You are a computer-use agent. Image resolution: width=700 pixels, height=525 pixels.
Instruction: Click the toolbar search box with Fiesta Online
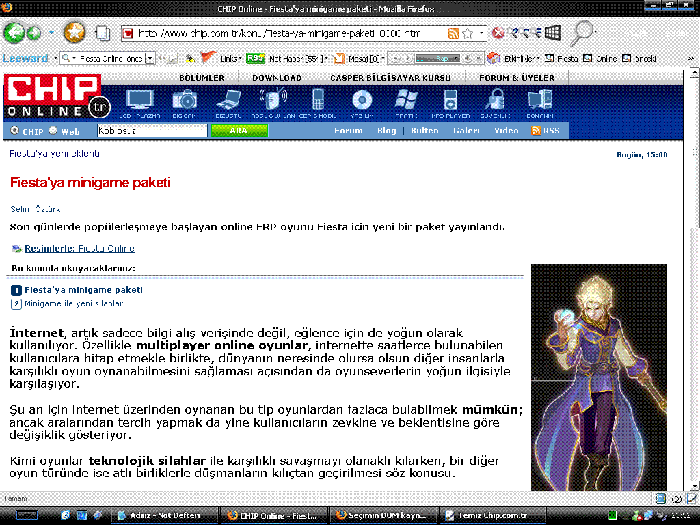106,58
